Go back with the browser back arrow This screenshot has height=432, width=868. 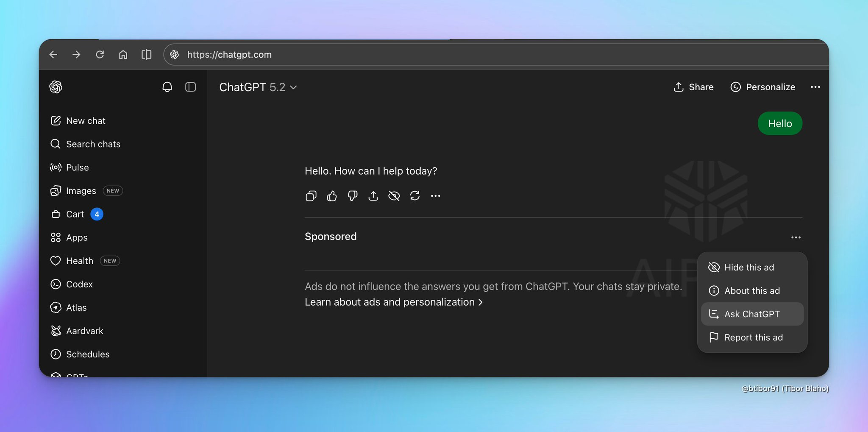[x=53, y=55]
